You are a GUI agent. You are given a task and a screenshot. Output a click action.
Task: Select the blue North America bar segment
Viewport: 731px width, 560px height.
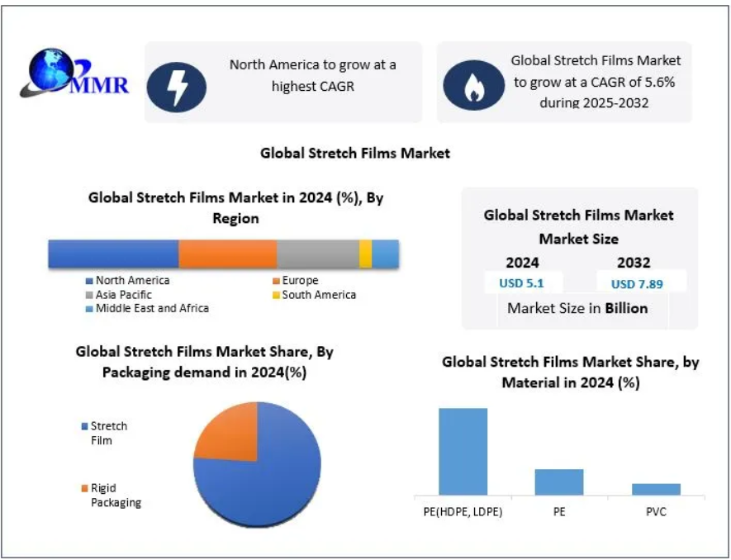113,254
